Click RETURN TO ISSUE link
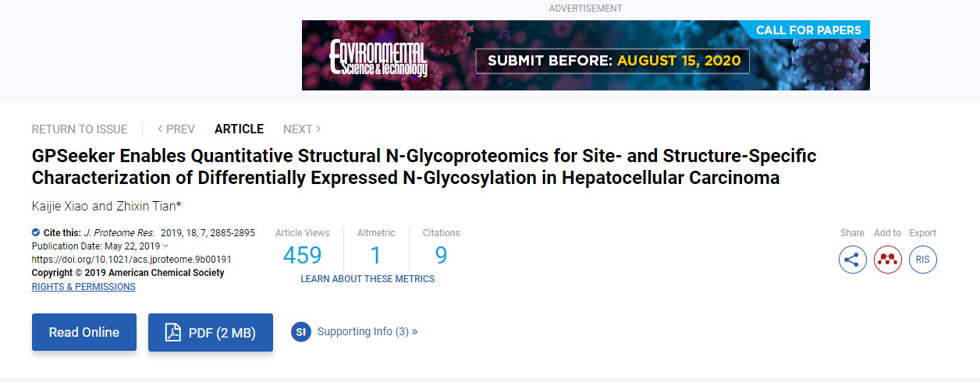The width and height of the screenshot is (980, 382). click(x=79, y=129)
